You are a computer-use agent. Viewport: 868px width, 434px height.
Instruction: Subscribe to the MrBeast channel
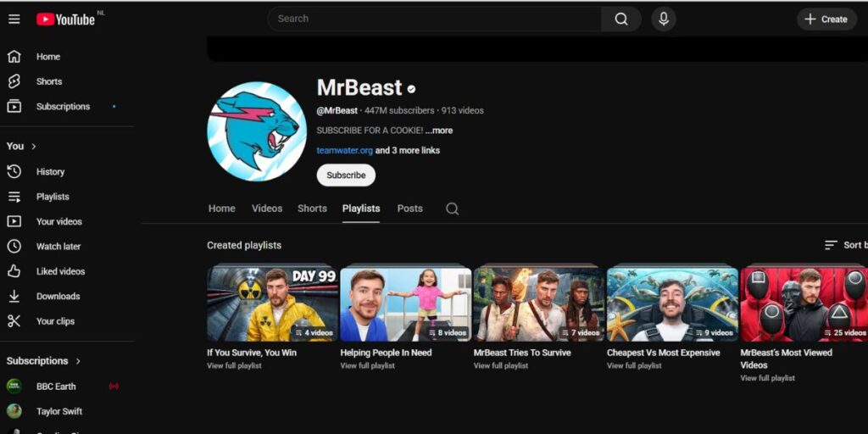(x=346, y=175)
